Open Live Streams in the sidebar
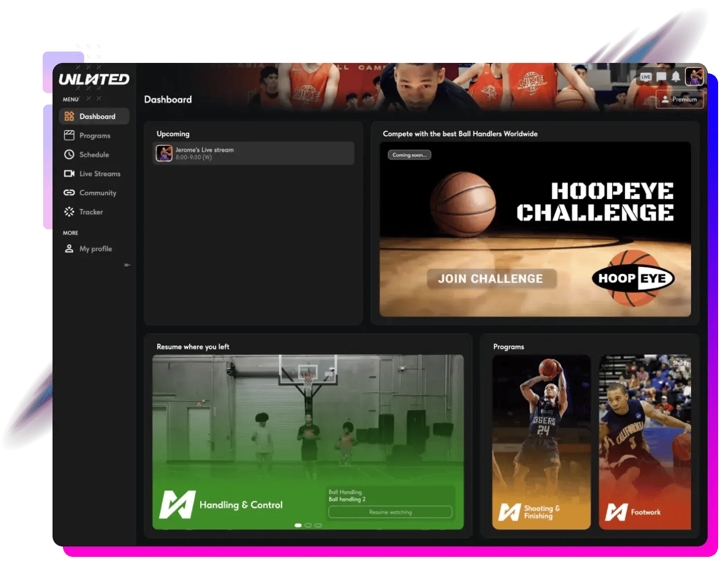Viewport: 728px width, 572px height. [94, 174]
